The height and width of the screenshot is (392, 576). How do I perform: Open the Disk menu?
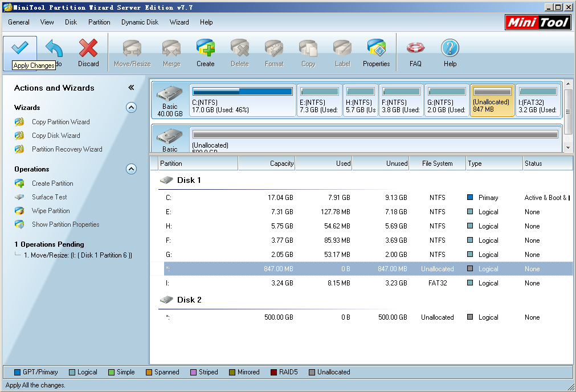[x=71, y=22]
